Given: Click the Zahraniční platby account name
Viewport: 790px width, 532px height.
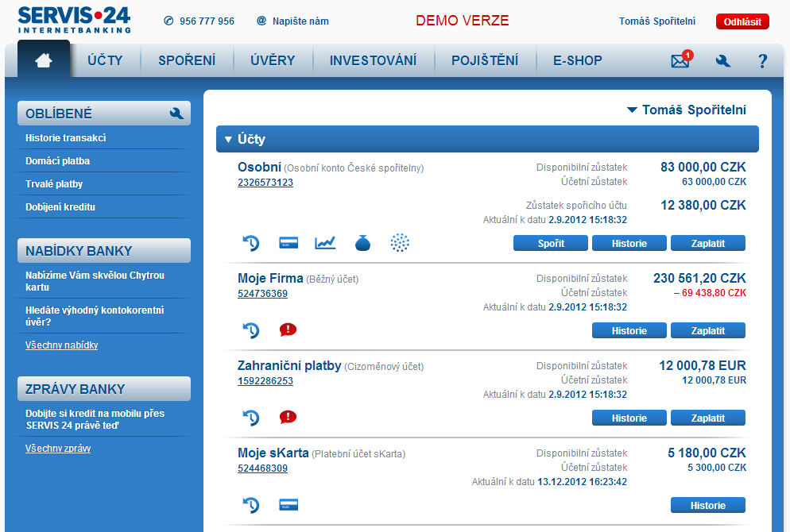Looking at the screenshot, I should pos(290,366).
